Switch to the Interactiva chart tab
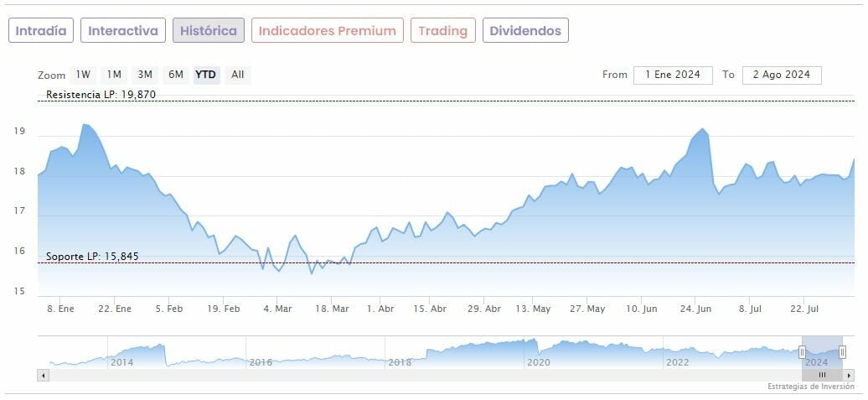 click(123, 31)
